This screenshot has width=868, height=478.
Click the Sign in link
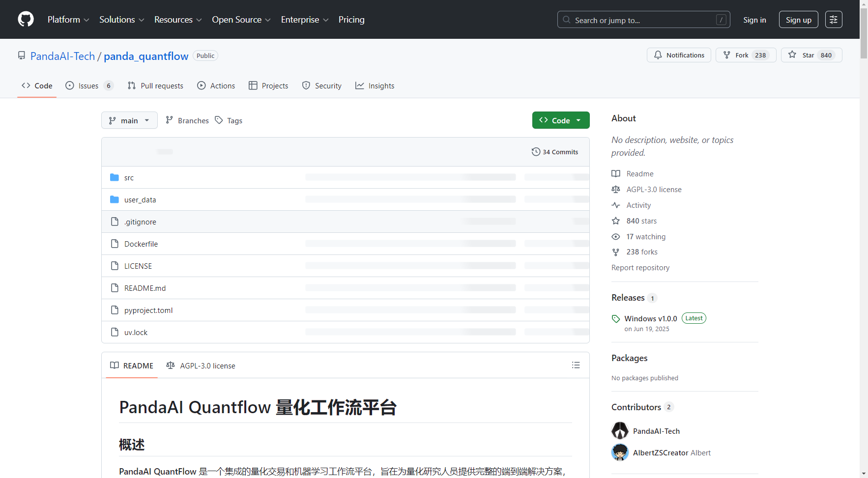point(754,20)
